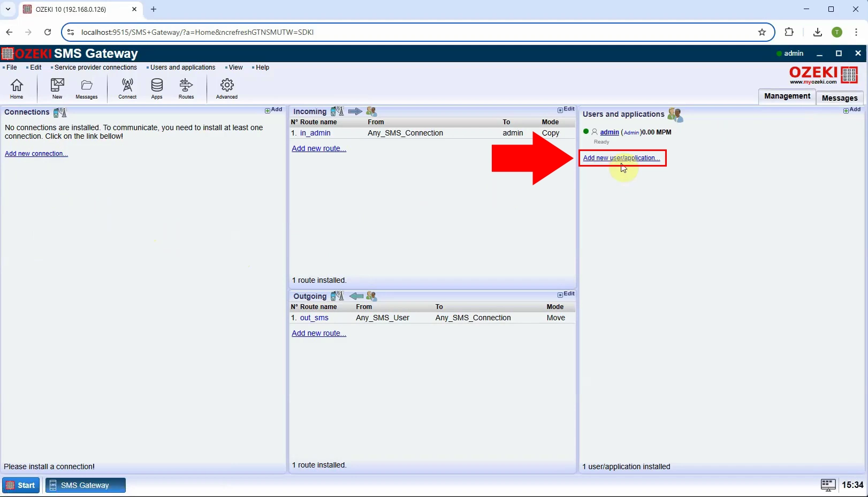Click the users icon in Incoming header
The width and height of the screenshot is (868, 497).
tap(371, 111)
